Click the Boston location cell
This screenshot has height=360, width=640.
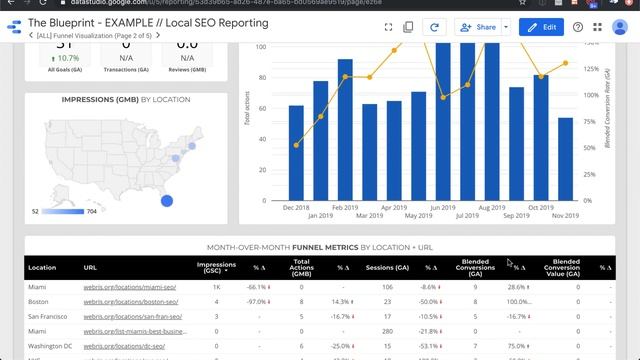point(38,302)
